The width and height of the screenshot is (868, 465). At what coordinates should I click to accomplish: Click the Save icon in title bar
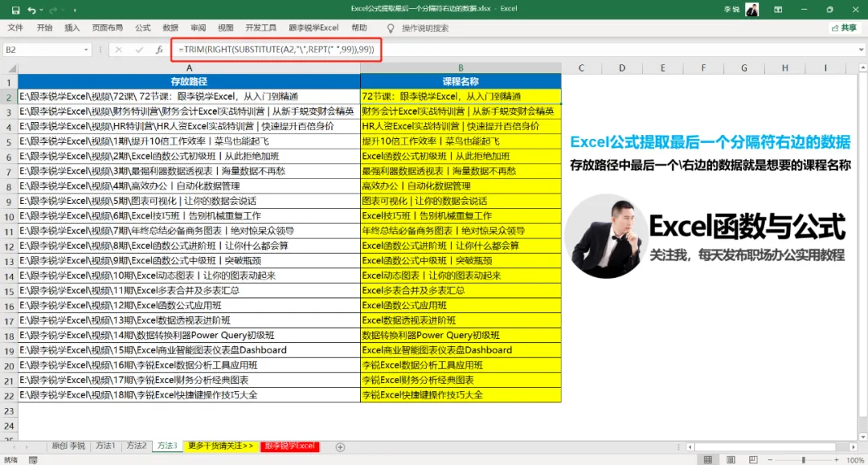coord(15,10)
